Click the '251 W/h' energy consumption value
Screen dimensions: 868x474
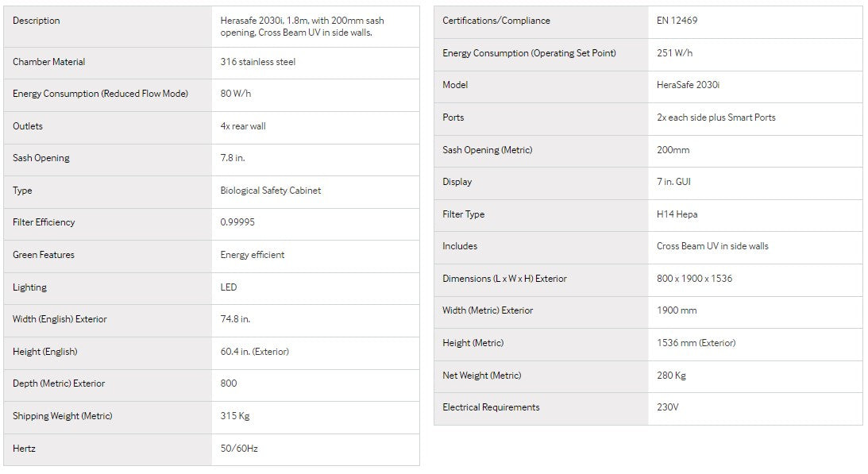[675, 53]
